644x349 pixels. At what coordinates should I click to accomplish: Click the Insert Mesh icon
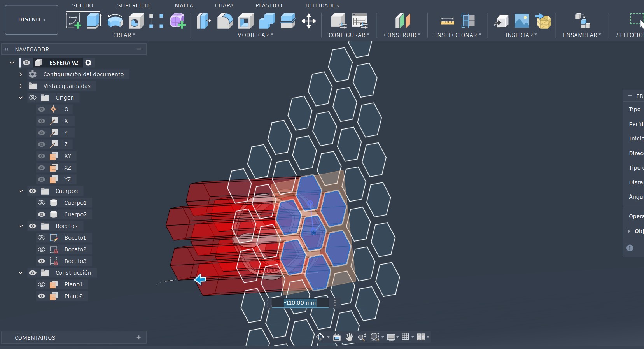(x=543, y=21)
